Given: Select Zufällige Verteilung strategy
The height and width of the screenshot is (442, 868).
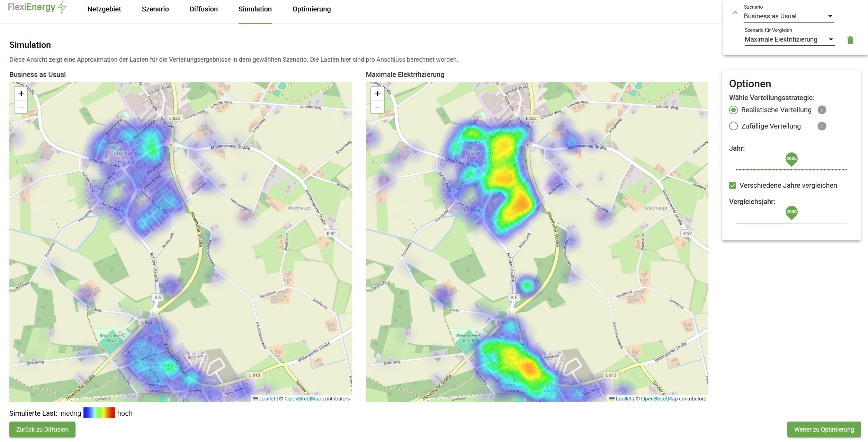Looking at the screenshot, I should point(733,126).
